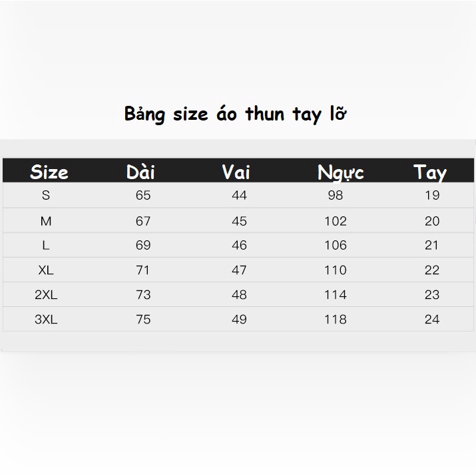Select sleeve value 22 for size XL
476x476 pixels.
(432, 270)
